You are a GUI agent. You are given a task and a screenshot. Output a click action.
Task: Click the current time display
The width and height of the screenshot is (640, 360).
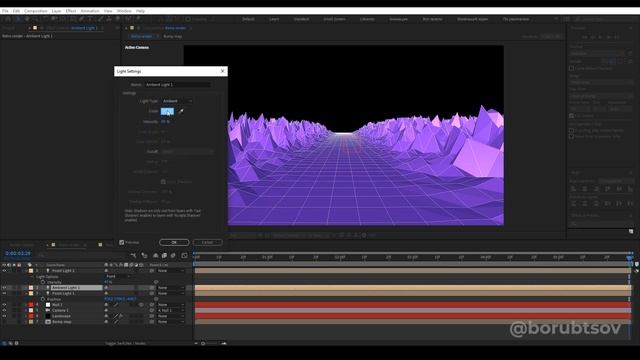[18, 253]
